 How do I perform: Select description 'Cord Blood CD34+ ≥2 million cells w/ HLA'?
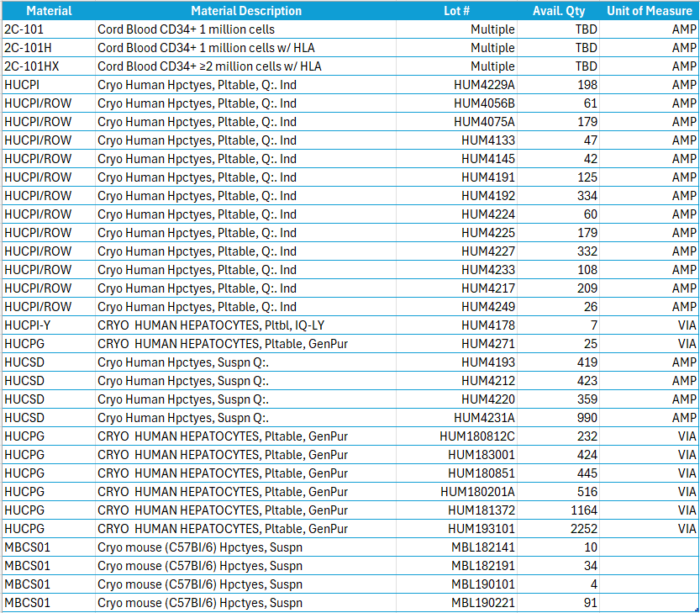point(209,66)
